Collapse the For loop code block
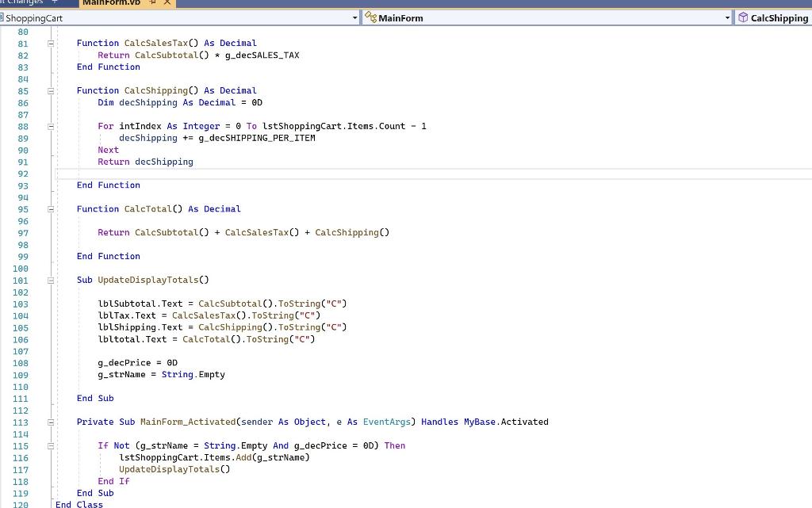This screenshot has height=508, width=812. 50,126
